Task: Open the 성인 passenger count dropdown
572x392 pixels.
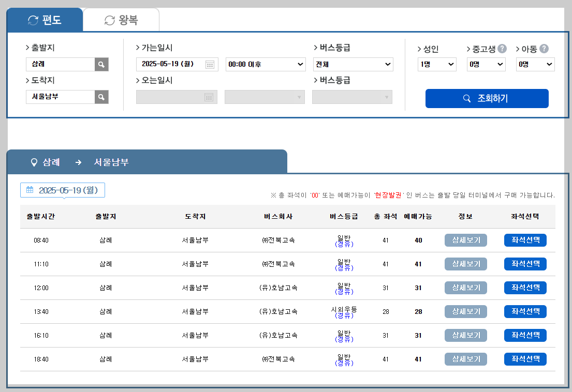Action: click(437, 64)
